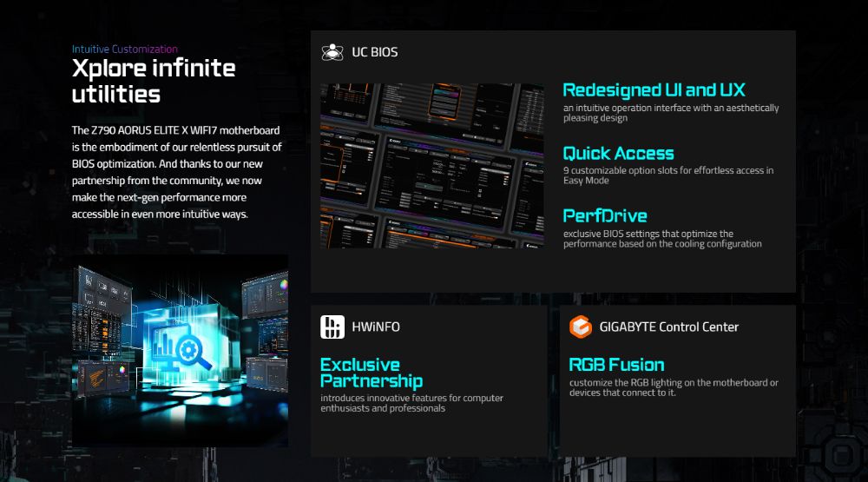Viewport: 868px width, 482px height.
Task: Select the 'PerfDrive' heading
Action: click(x=605, y=216)
